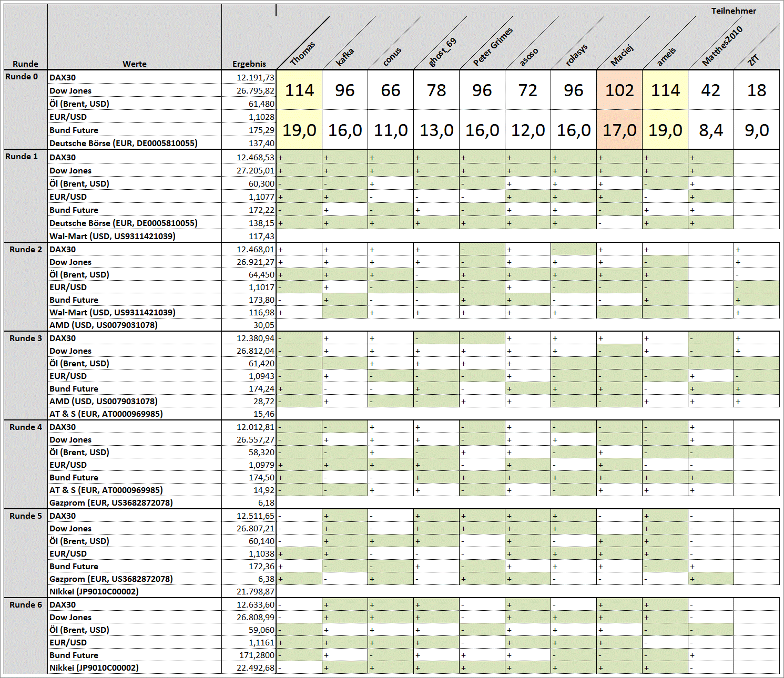The image size is (784, 678).
Task: Click result value 117,43
Action: point(262,236)
